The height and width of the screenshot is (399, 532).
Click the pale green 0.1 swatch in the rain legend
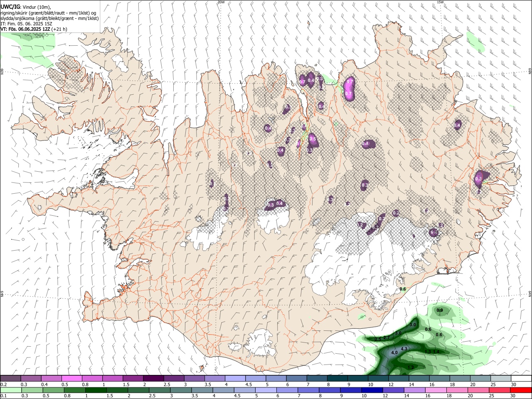pos(10,390)
